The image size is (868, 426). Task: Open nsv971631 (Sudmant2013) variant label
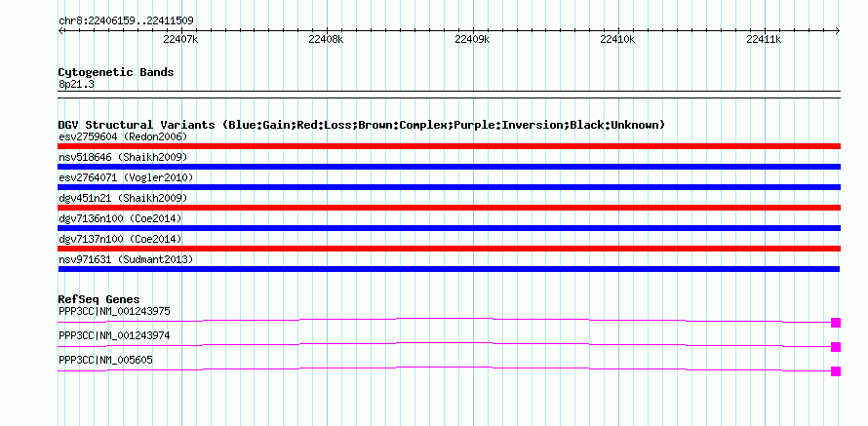point(126,259)
